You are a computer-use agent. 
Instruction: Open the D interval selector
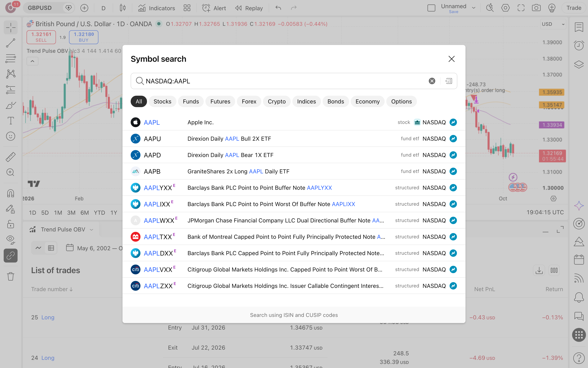coord(103,8)
